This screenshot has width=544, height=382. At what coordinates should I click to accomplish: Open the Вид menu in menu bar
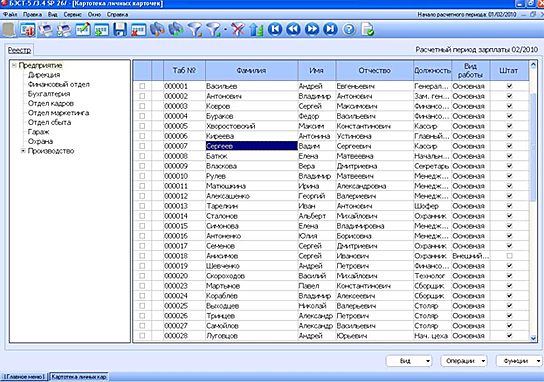(x=53, y=15)
